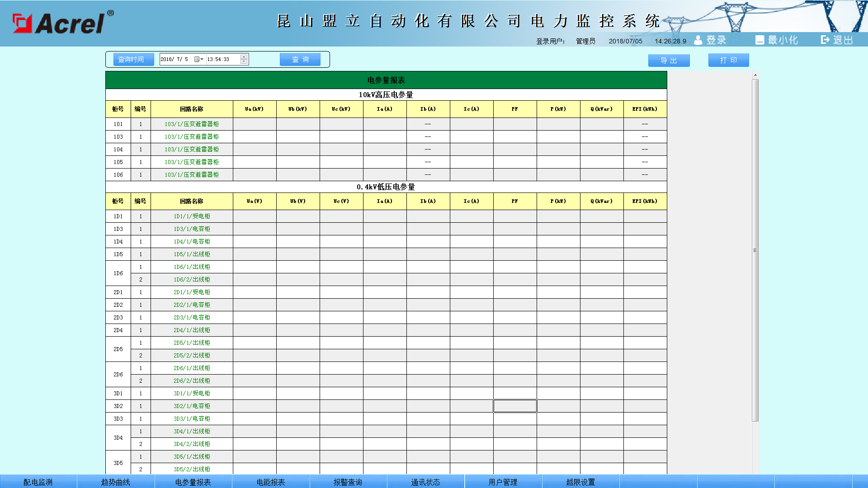The width and height of the screenshot is (868, 488).
Task: Select the 2D6/2/出线柜 circuit name
Action: point(192,380)
